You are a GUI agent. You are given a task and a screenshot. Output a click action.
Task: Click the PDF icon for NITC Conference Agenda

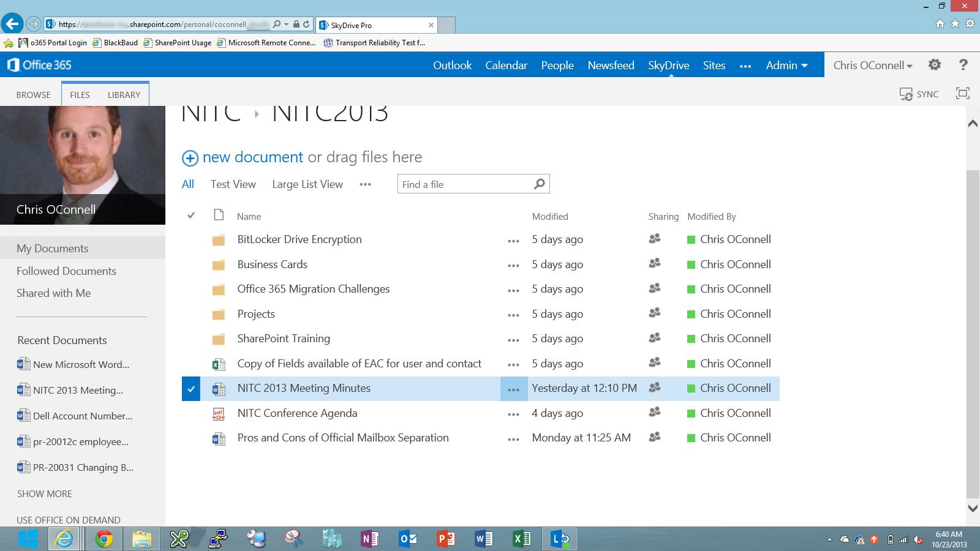218,413
